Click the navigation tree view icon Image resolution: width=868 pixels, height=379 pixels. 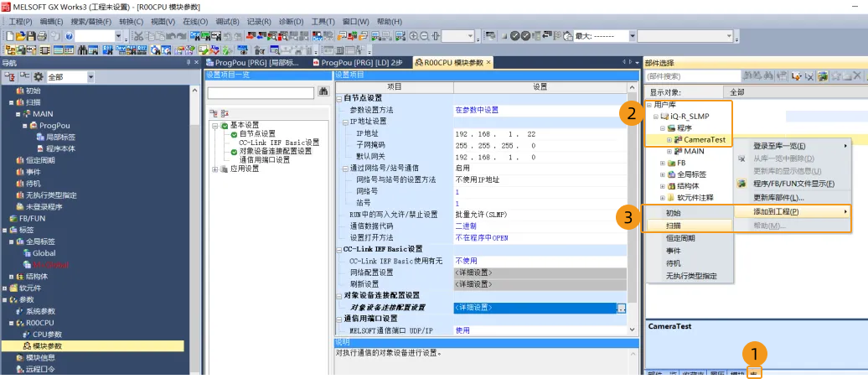10,76
